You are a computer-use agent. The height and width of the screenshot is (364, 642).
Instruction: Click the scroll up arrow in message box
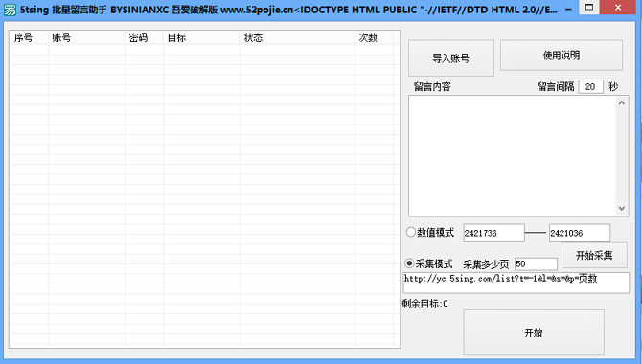coord(622,102)
